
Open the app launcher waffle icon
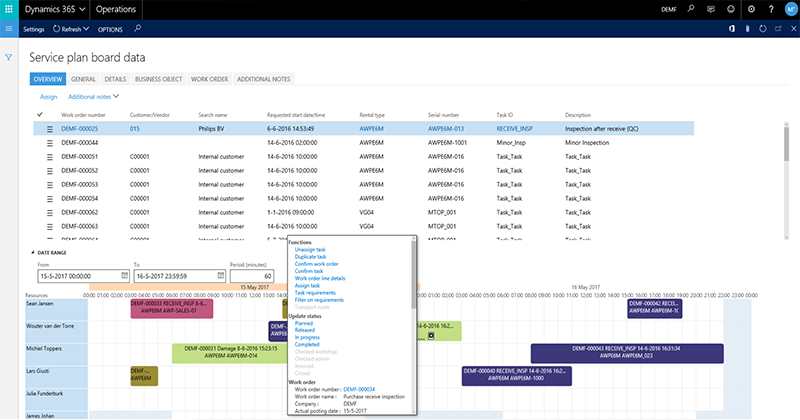(10, 9)
